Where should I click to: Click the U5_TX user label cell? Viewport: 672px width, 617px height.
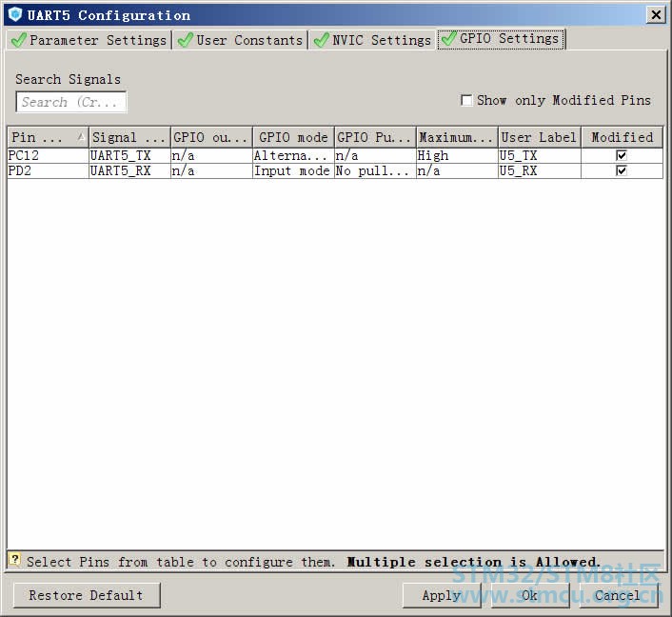[539, 155]
